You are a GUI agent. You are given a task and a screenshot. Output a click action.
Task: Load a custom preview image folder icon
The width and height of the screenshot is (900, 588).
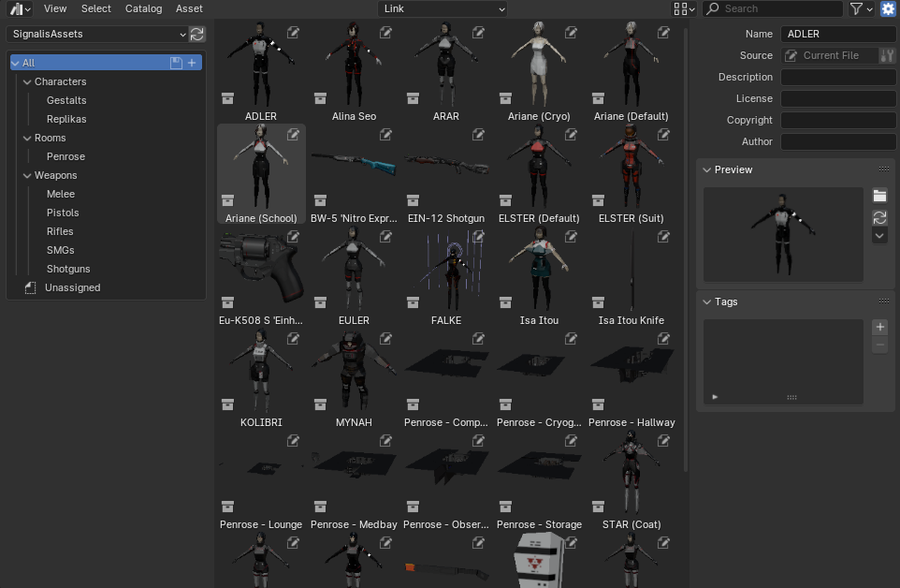coord(880,196)
